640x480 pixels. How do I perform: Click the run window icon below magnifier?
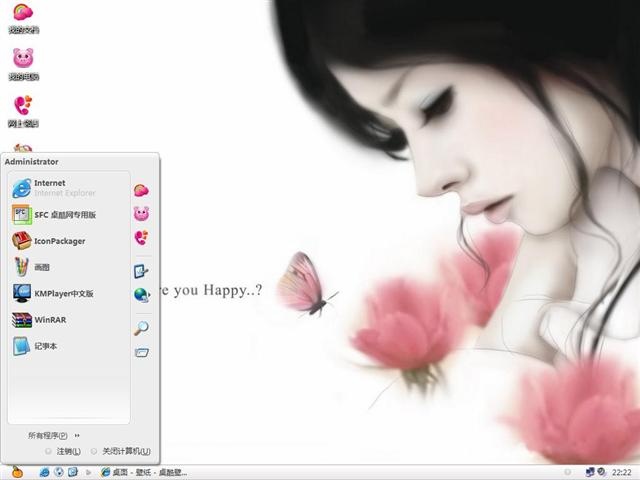pyautogui.click(x=141, y=352)
